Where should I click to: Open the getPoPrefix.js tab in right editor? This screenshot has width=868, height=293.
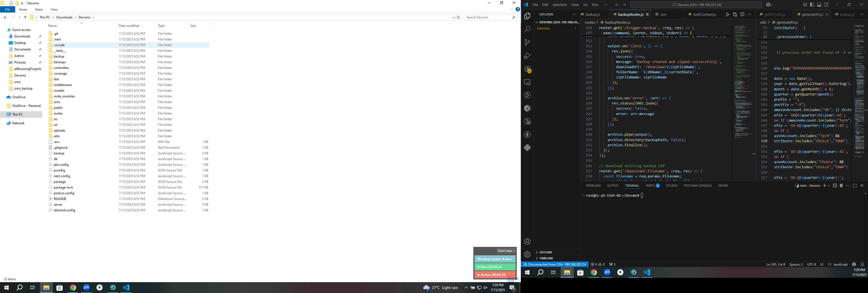774,14
